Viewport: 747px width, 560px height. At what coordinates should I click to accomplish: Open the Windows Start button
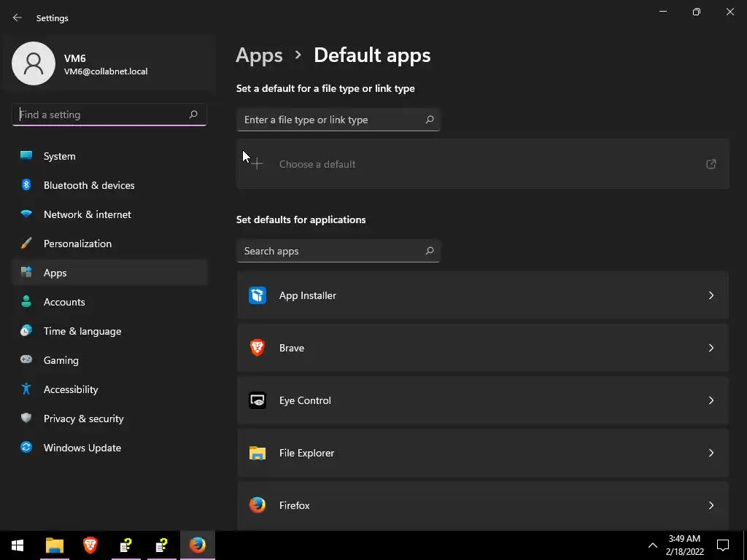point(18,545)
